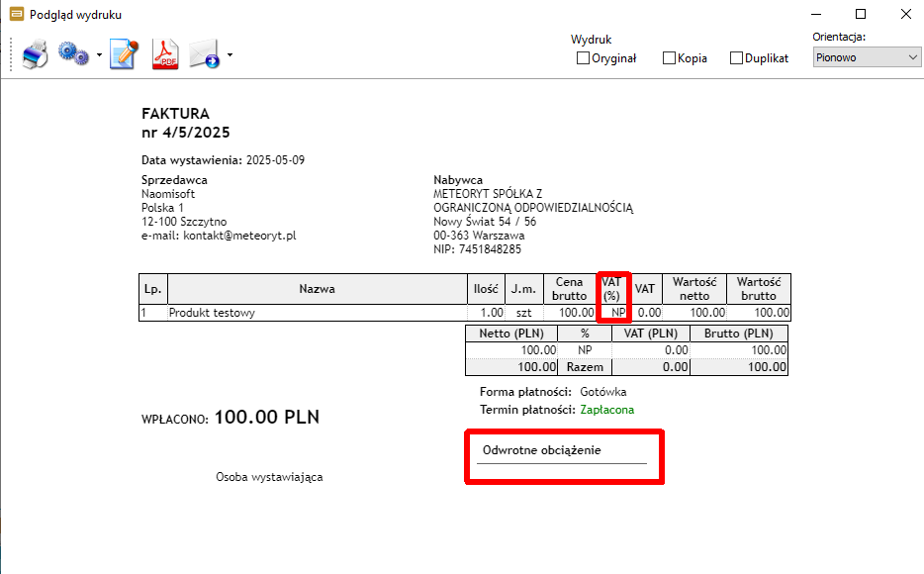Export the invoice as PDF
The image size is (924, 574).
(165, 54)
